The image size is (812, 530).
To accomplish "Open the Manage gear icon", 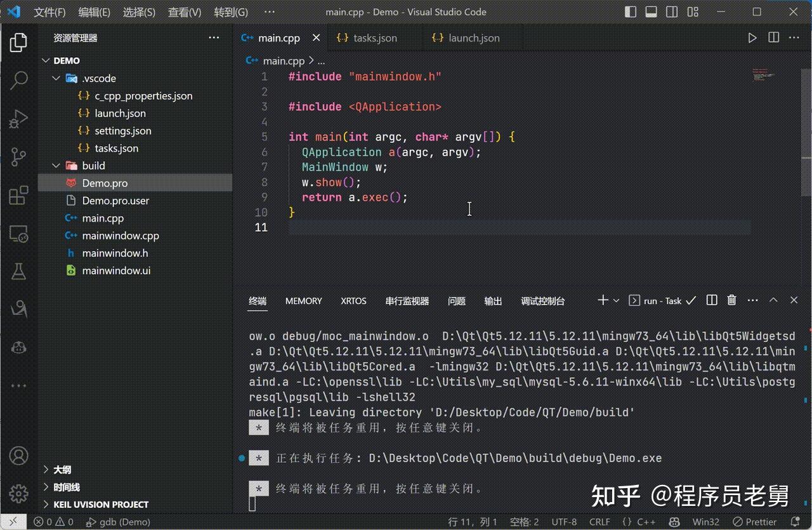I will pyautogui.click(x=18, y=494).
